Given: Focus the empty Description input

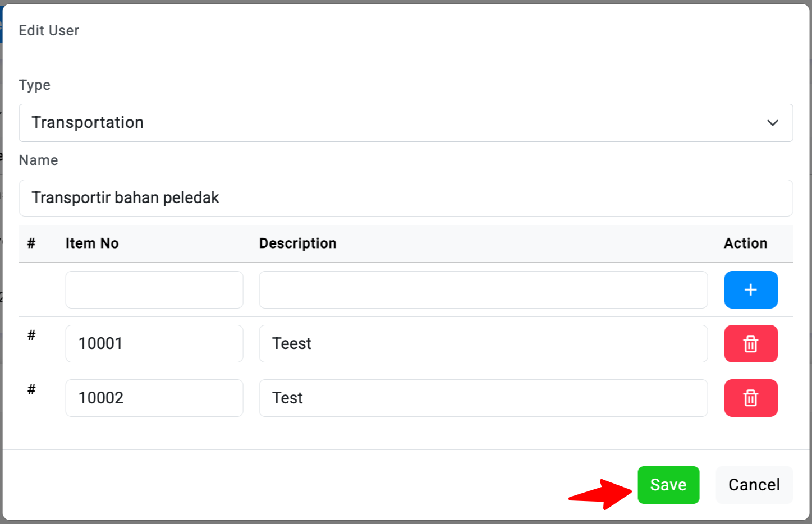Looking at the screenshot, I should click(483, 290).
